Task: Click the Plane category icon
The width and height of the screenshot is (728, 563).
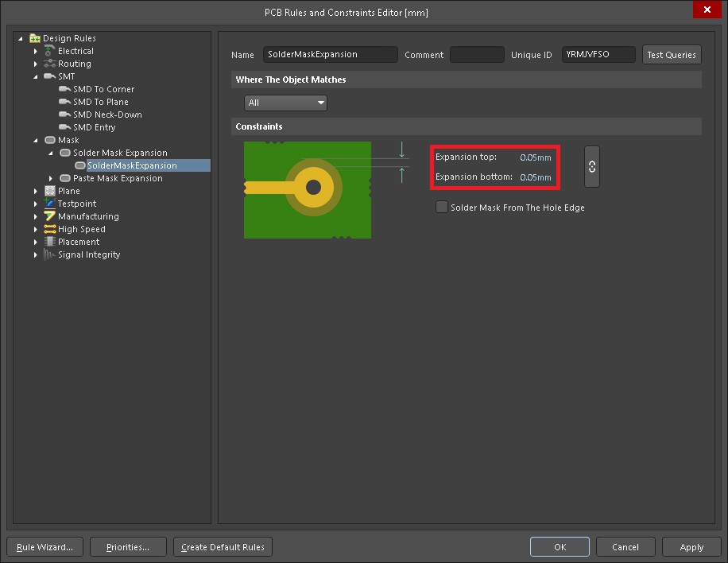Action: tap(50, 191)
